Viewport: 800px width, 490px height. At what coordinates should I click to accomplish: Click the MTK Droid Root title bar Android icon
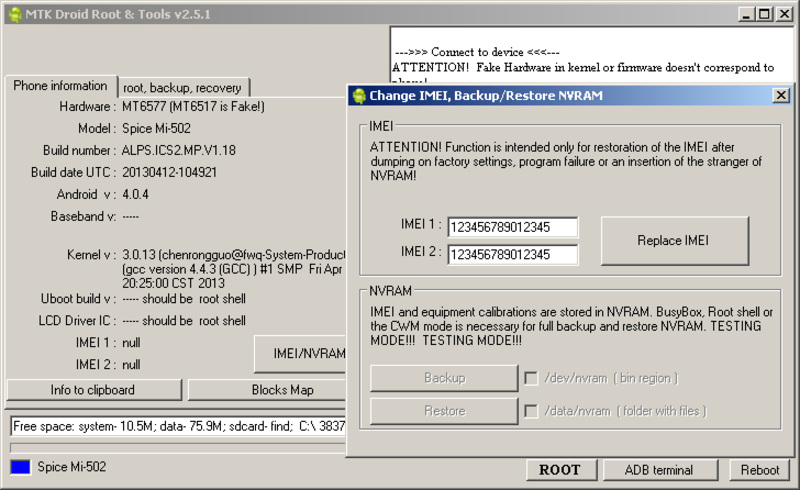click(x=15, y=14)
